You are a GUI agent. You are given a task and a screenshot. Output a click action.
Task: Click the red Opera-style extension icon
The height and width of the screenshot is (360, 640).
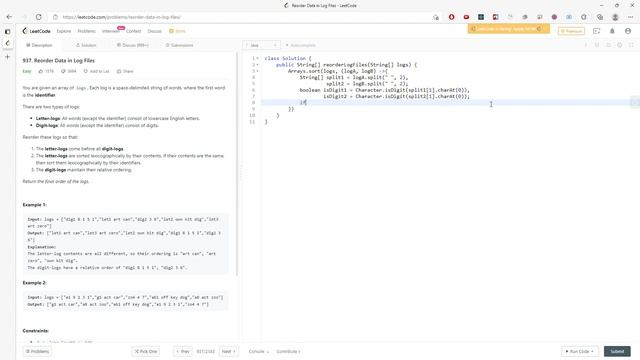451,17
